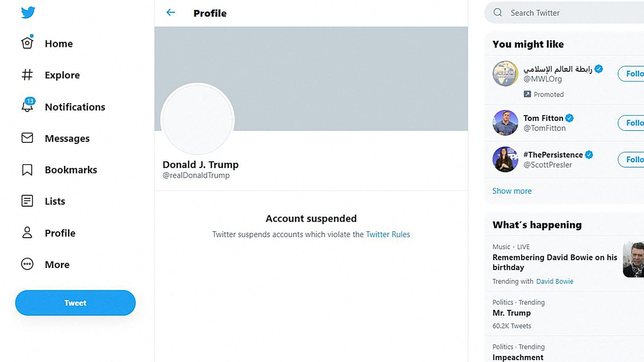Open the Twitter Rules link
644x362 pixels.
click(x=388, y=234)
